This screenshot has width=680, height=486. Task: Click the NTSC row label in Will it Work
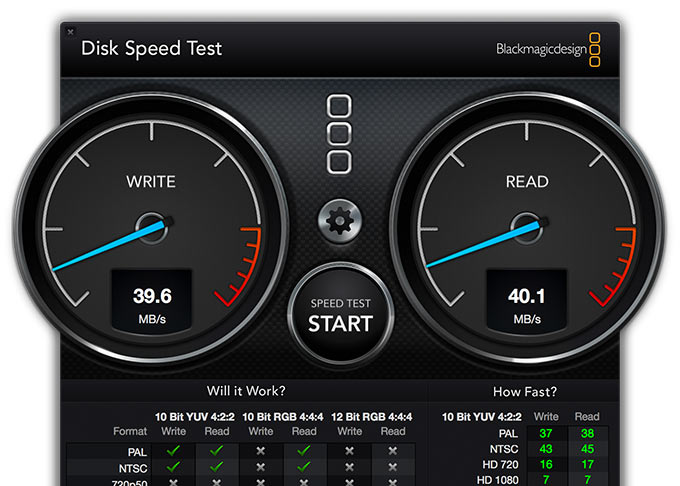pyautogui.click(x=133, y=469)
